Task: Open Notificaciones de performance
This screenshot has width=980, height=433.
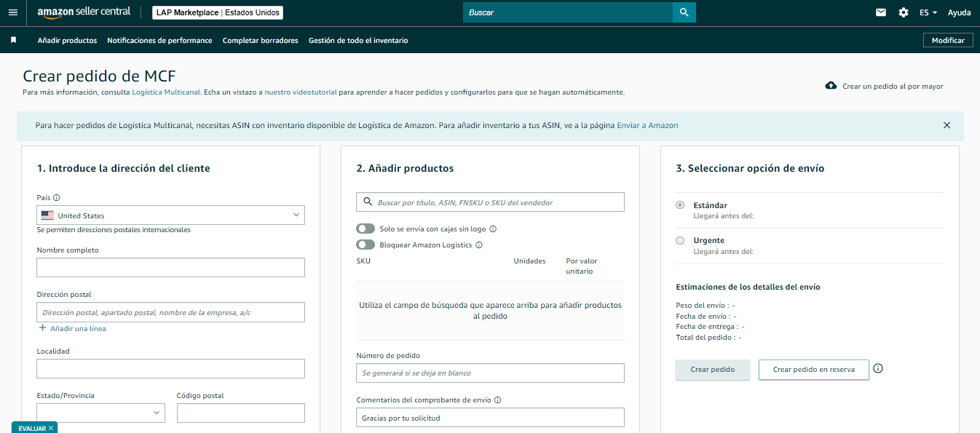Action: coord(159,40)
